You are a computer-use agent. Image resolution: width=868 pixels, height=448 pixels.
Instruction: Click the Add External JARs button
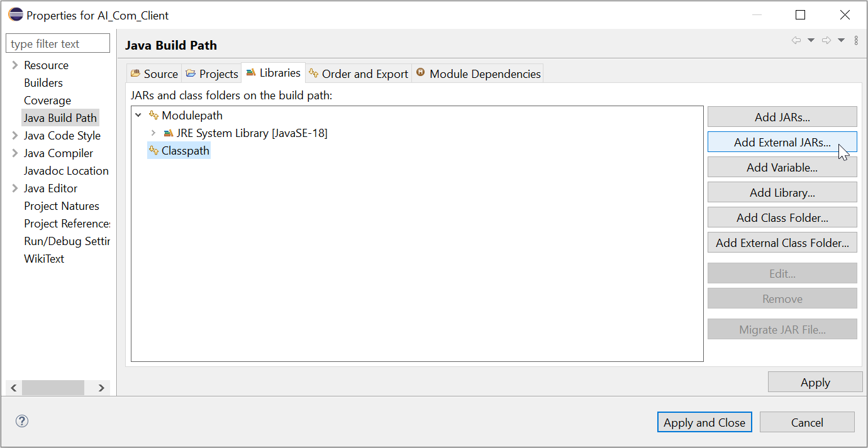pos(782,142)
